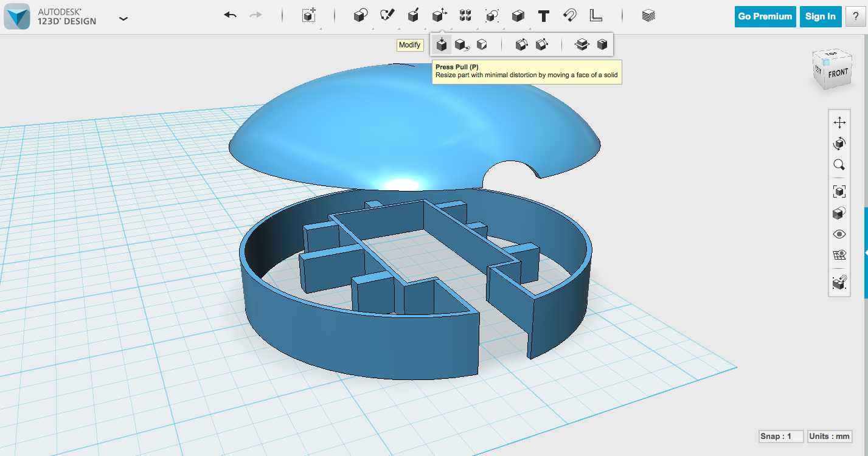Select the Measure tool
868x456 pixels.
[x=596, y=16]
